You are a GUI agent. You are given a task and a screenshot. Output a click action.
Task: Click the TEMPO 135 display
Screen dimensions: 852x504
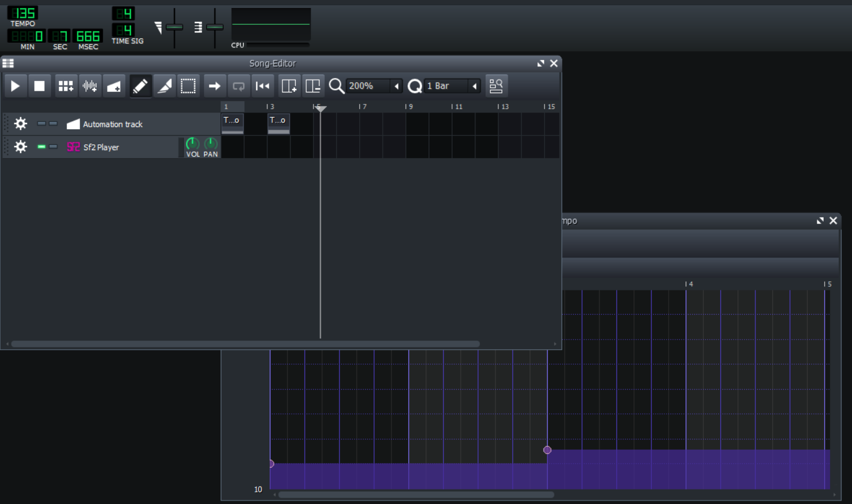tap(23, 13)
